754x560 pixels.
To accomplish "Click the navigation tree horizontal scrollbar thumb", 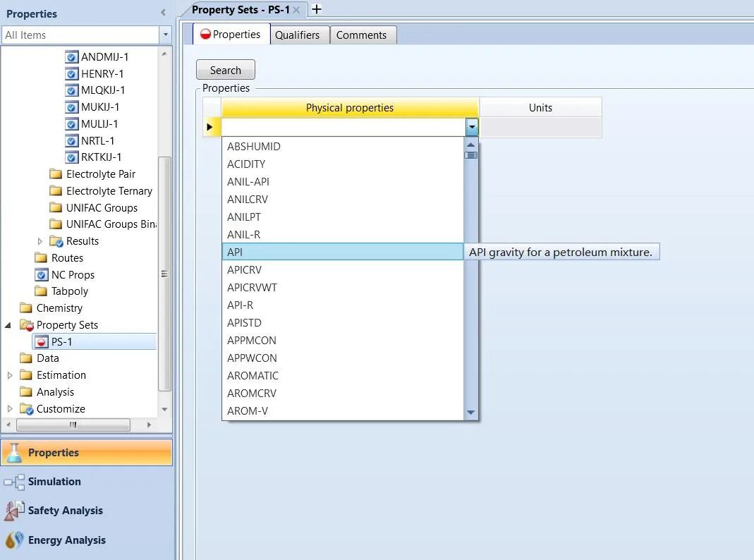I will [x=73, y=425].
